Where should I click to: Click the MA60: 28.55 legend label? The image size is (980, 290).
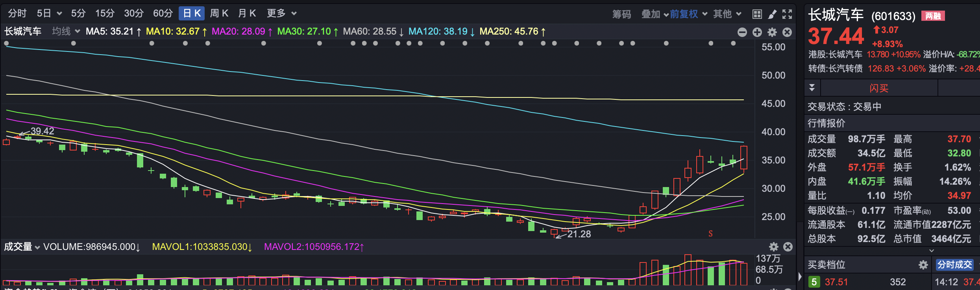pyautogui.click(x=374, y=31)
